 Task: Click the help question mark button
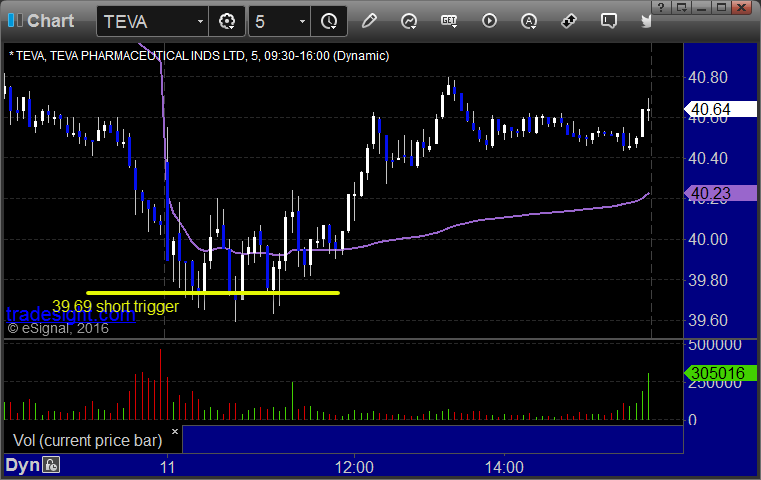point(661,8)
